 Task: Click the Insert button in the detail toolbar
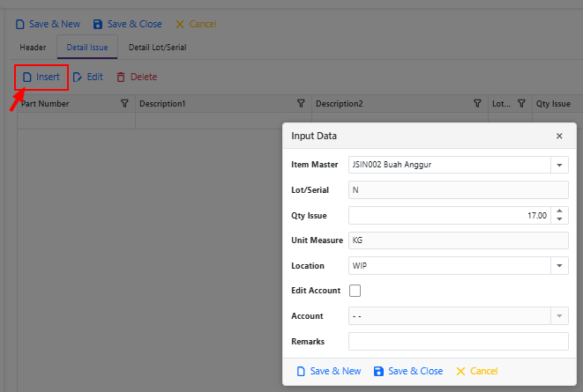(x=41, y=77)
